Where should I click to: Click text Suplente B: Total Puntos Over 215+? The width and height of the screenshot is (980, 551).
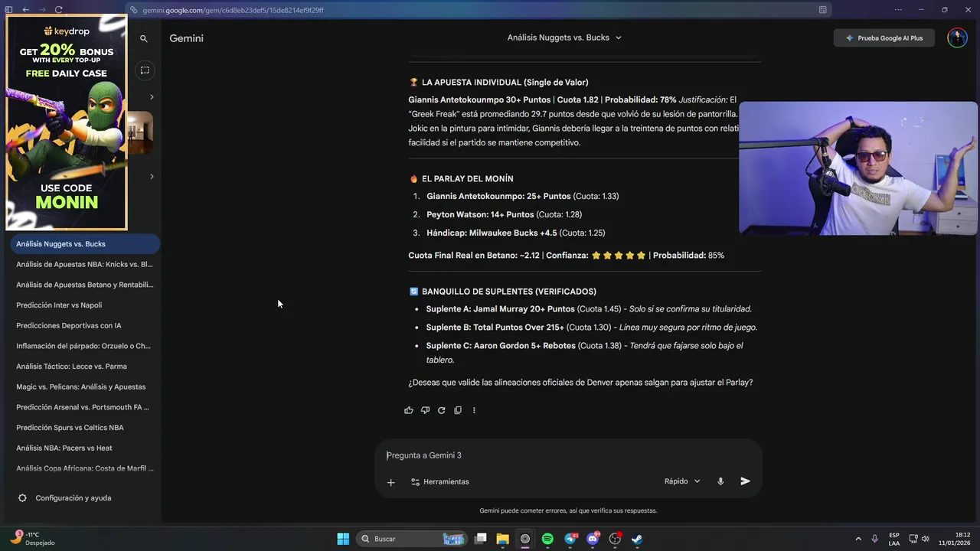(x=495, y=328)
